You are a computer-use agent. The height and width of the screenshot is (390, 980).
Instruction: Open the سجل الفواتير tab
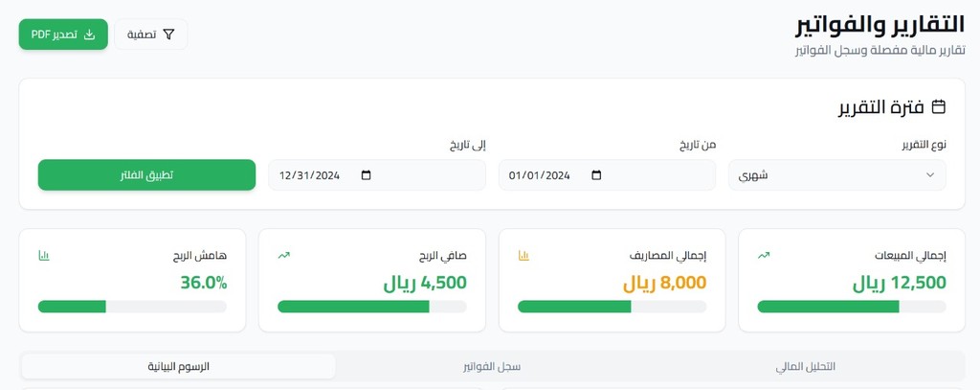click(x=492, y=367)
